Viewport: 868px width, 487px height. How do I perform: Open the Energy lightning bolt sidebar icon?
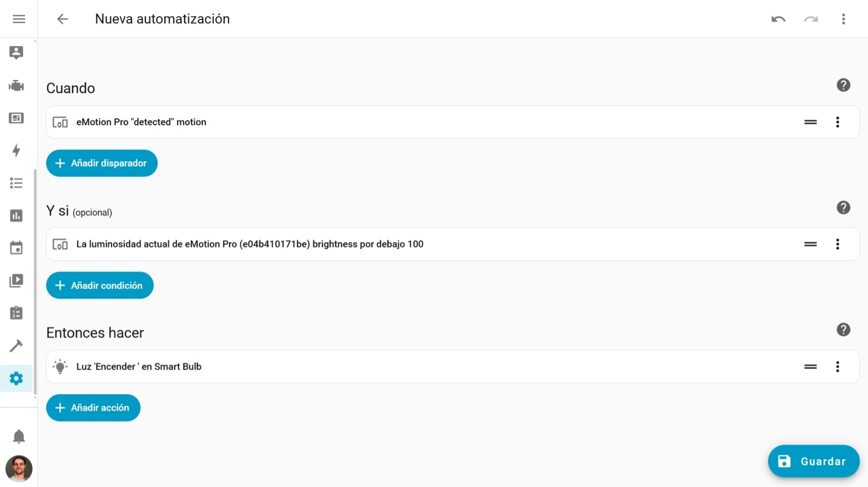(x=17, y=150)
